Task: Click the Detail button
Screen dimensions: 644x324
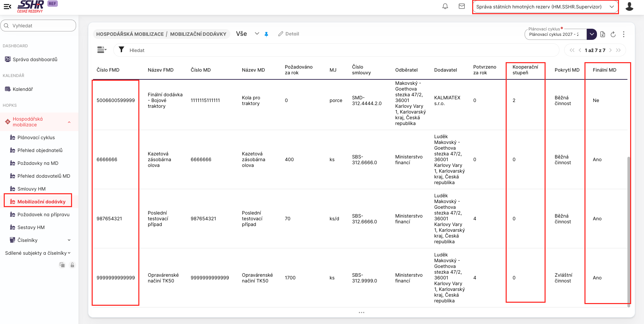Action: 289,34
